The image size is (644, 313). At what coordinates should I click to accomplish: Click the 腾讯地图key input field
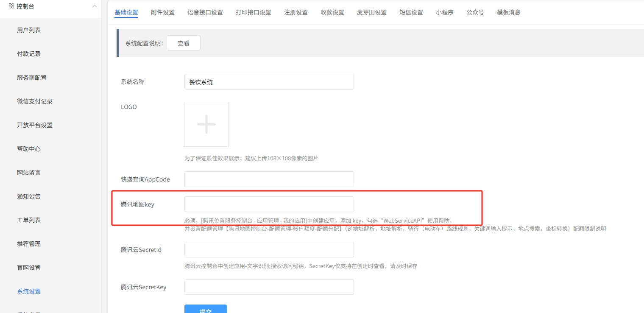click(269, 204)
